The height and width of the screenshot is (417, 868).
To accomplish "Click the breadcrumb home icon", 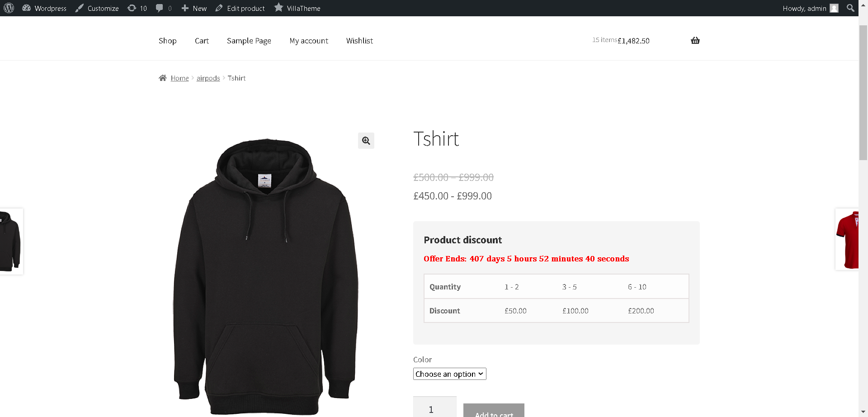I will pos(163,78).
